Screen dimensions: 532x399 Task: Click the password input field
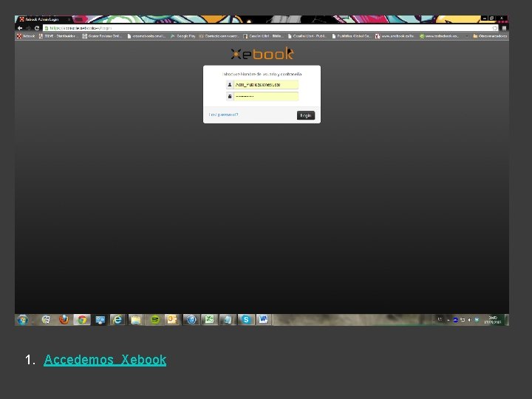click(x=266, y=96)
